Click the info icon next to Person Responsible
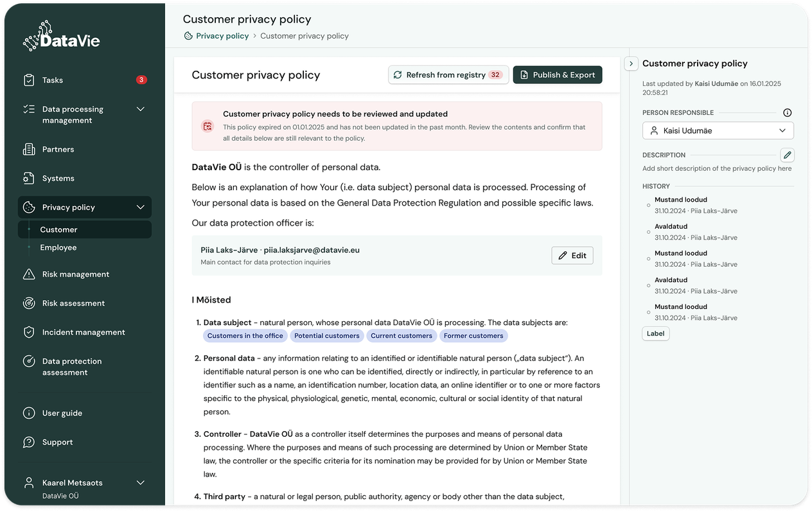Screen dimensions: 812x512 tap(788, 112)
